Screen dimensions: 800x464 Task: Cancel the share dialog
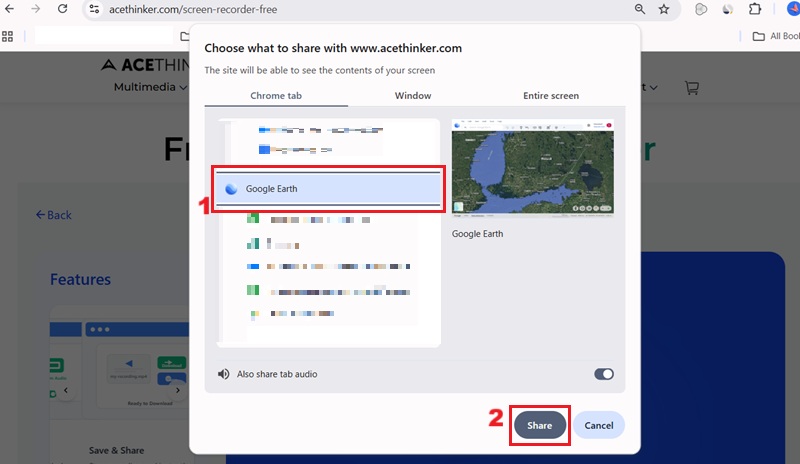(598, 425)
